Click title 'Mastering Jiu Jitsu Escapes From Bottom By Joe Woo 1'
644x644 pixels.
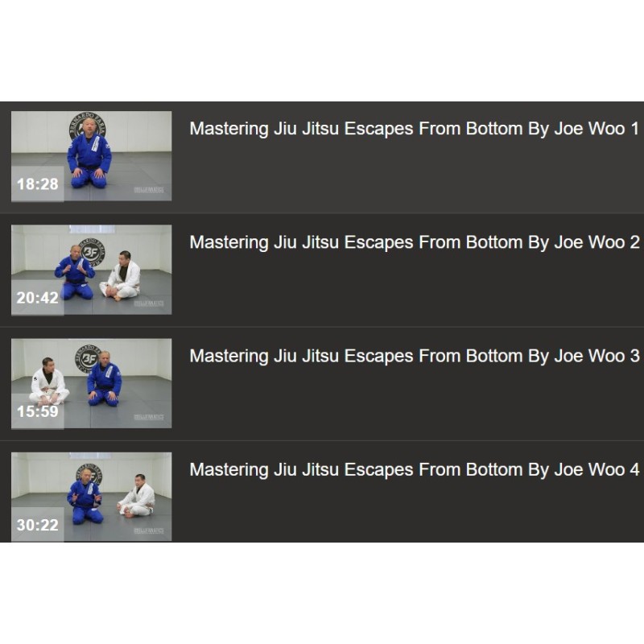[414, 129]
